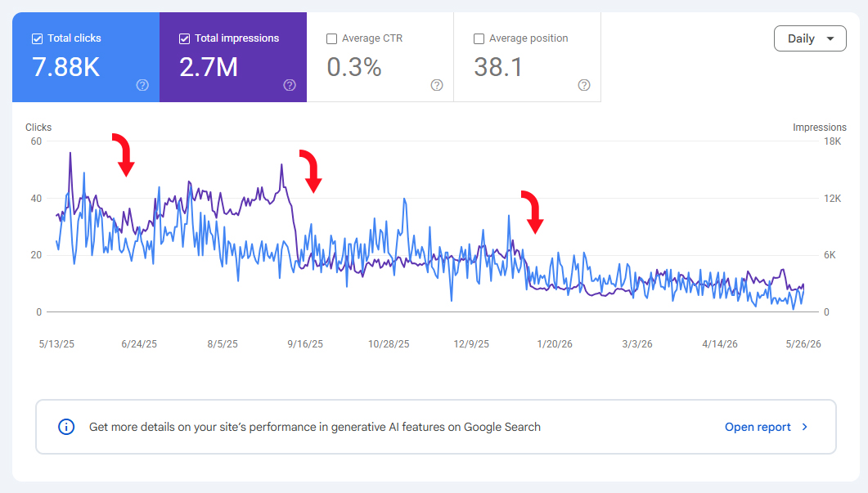Enable the Average position checkbox

click(479, 38)
